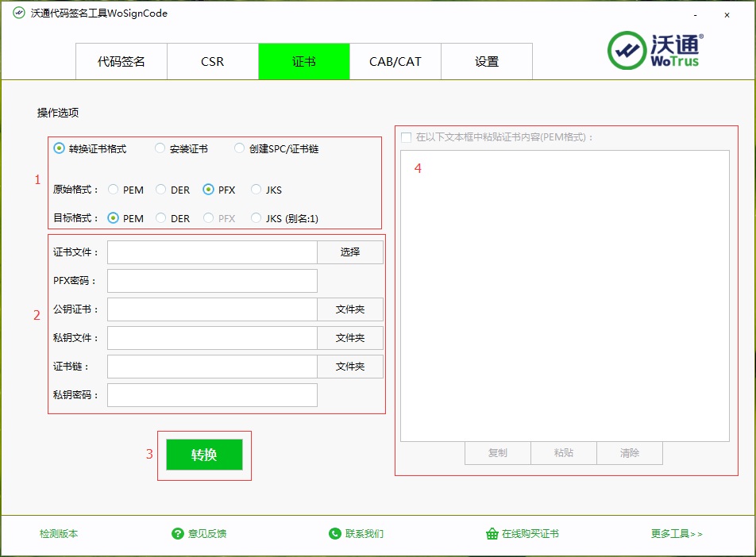Image resolution: width=756 pixels, height=557 pixels.
Task: Switch to the 代码签名 tab
Action: tap(121, 62)
